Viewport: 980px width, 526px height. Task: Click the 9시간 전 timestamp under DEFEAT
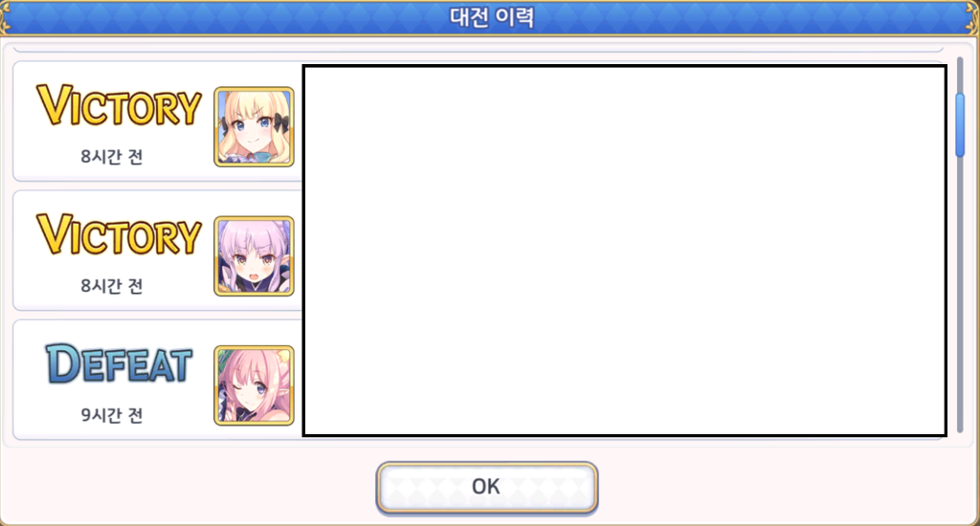pyautogui.click(x=112, y=415)
